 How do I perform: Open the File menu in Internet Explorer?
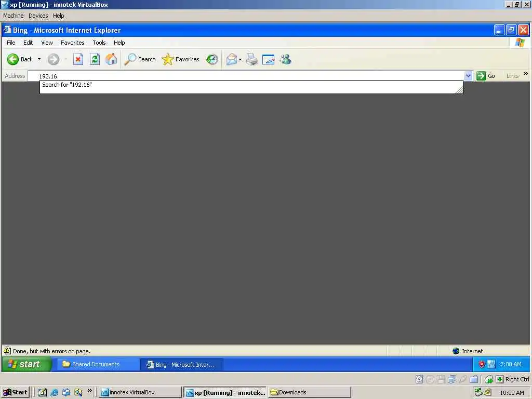pyautogui.click(x=11, y=43)
